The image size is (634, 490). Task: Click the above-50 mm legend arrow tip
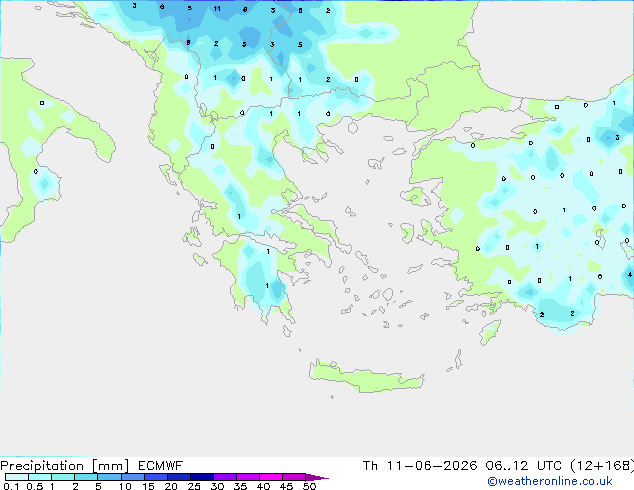coord(317,477)
